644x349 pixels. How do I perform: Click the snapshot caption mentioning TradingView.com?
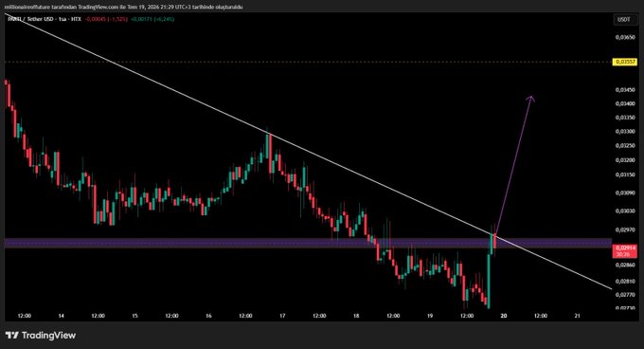click(124, 7)
